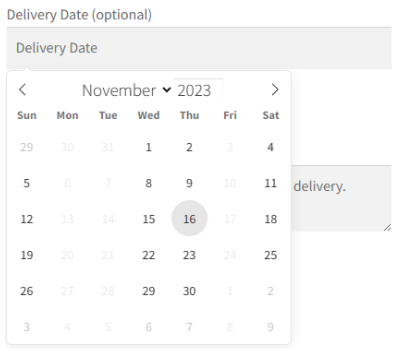Go to next month arrow
Screen dimensions: 402x360
pyautogui.click(x=275, y=90)
